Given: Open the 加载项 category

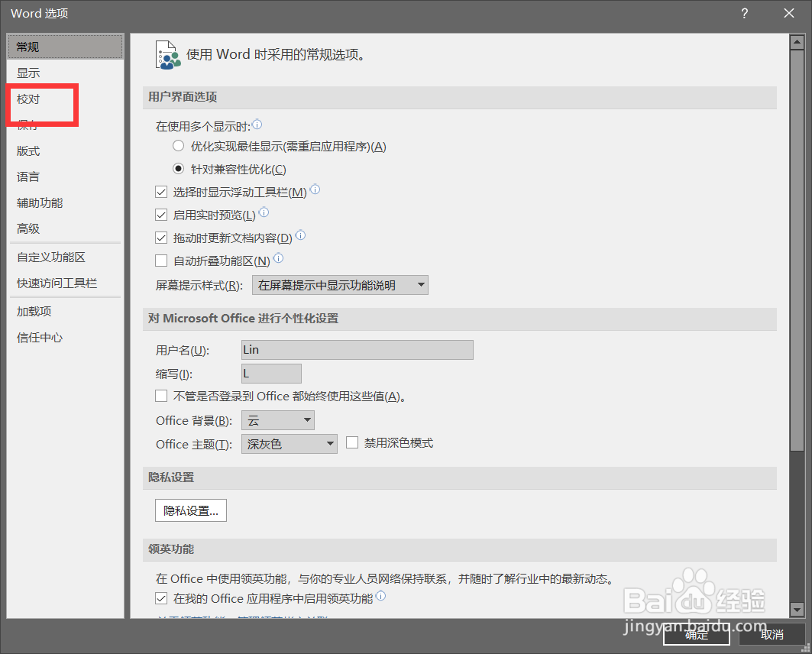Looking at the screenshot, I should [65, 311].
